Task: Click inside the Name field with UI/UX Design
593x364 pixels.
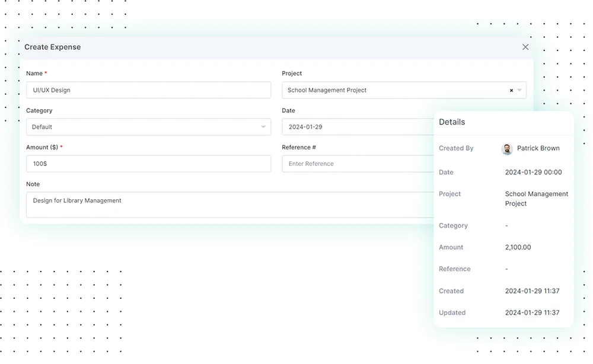Action: (x=148, y=90)
